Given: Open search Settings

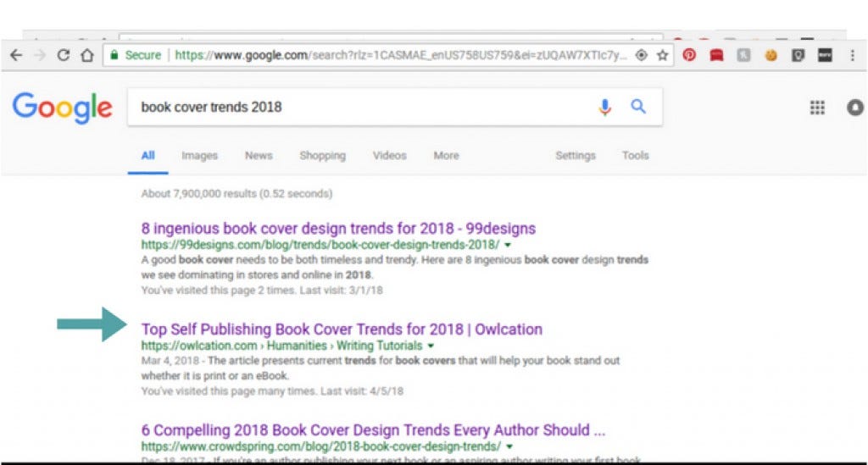Looking at the screenshot, I should [x=576, y=155].
